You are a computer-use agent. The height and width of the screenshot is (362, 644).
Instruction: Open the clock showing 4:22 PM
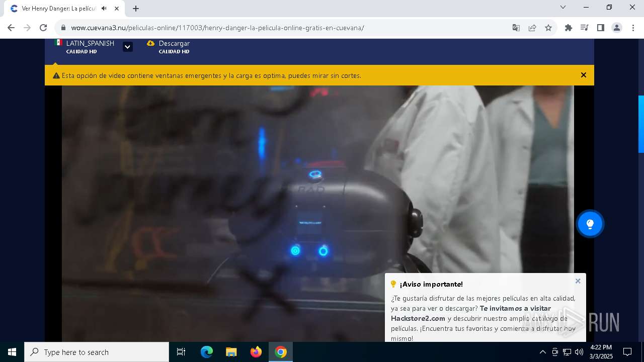pos(601,352)
